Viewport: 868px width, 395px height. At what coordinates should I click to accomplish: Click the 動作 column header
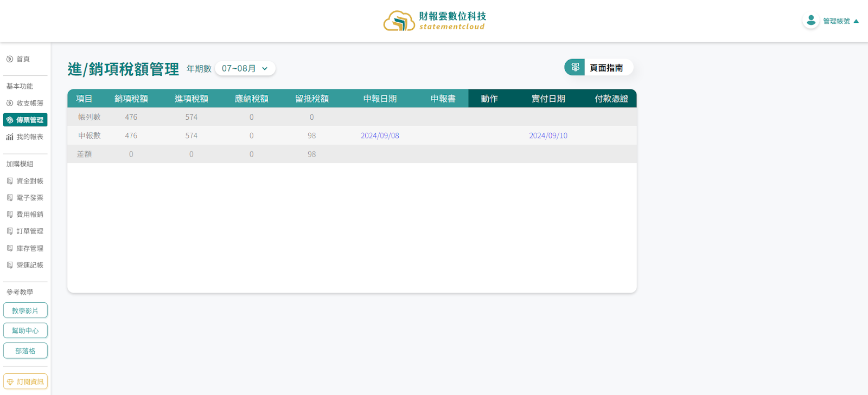(x=489, y=99)
